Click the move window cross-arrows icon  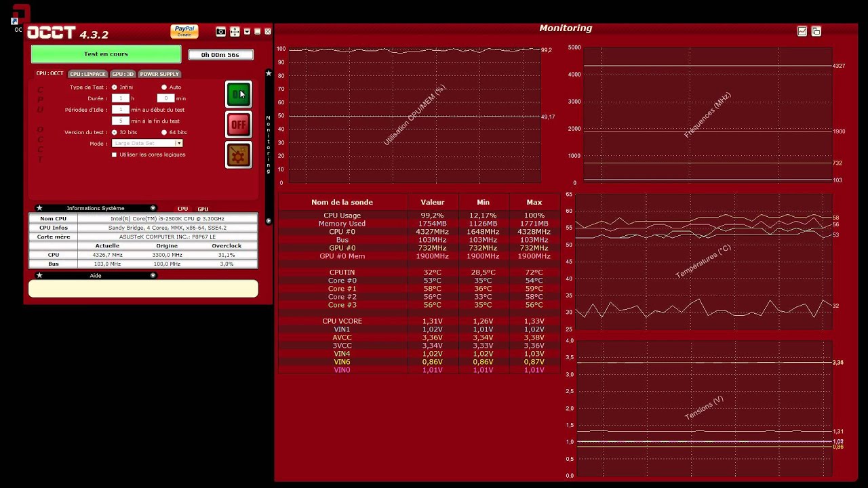pyautogui.click(x=235, y=32)
